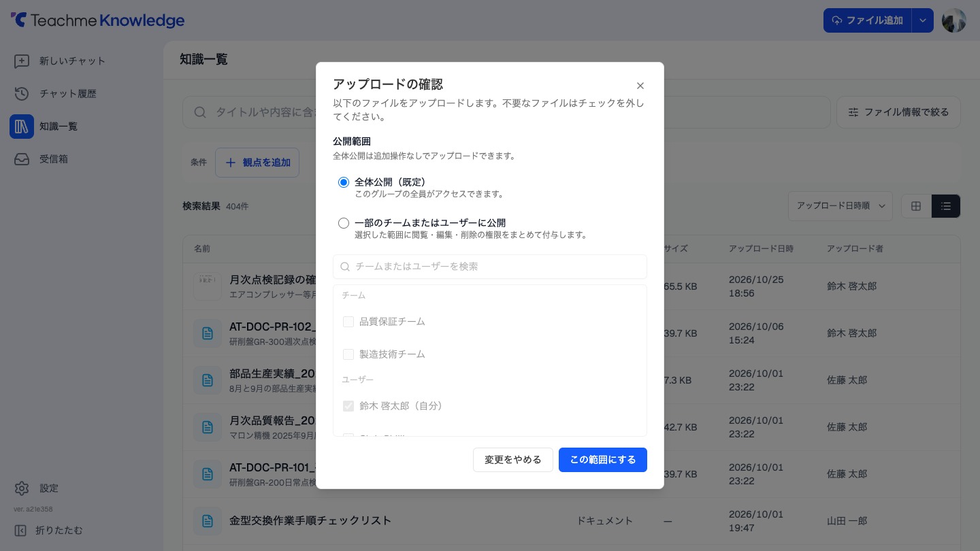Click ファイル追加 button
This screenshot has width=980, height=551.
[x=867, y=20]
